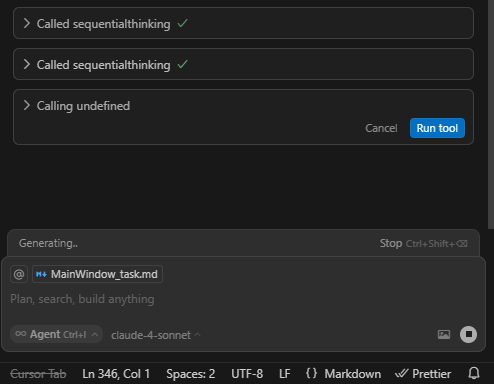The width and height of the screenshot is (494, 384).
Task: Open the notifications bell in status bar
Action: click(x=474, y=373)
